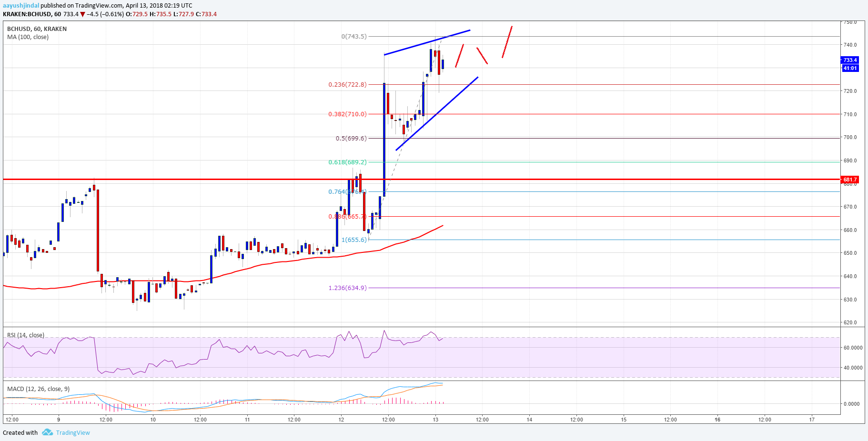
Task: Select the MA (100, close) indicator label
Action: click(28, 37)
